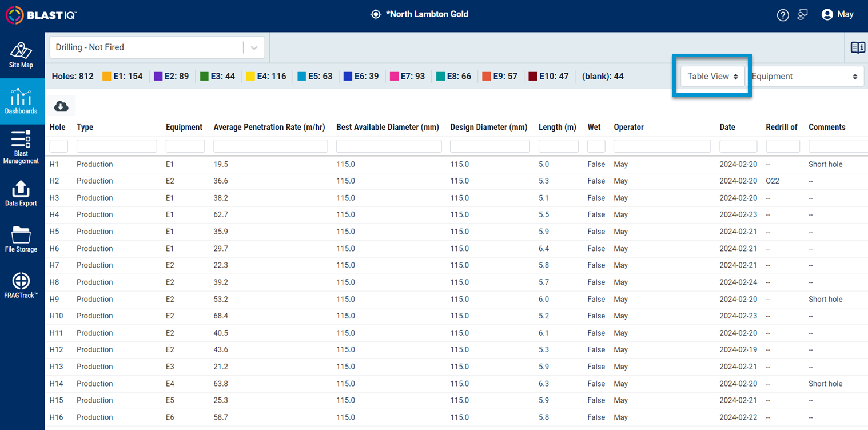Viewport: 868px width, 430px height.
Task: Click the Comments filter box
Action: (838, 146)
